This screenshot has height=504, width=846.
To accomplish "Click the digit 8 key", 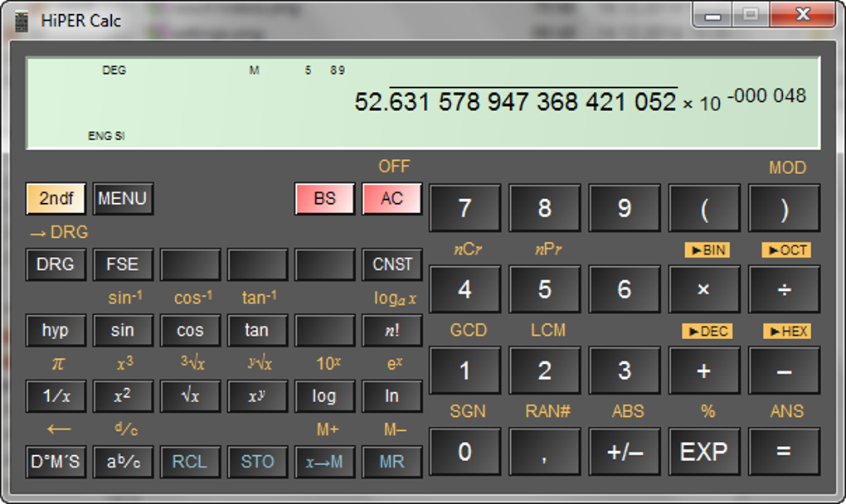I will (x=544, y=208).
